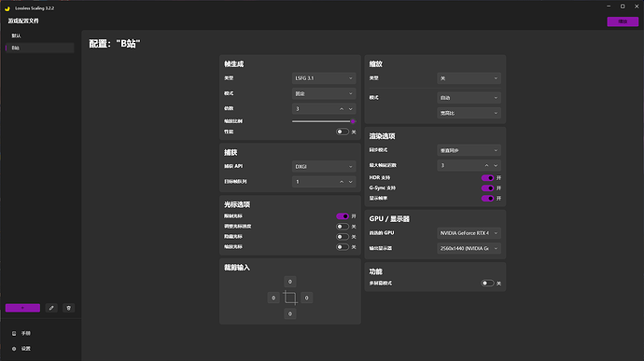Click the purple Scale button at top right
The image size is (644, 361).
coord(623,21)
